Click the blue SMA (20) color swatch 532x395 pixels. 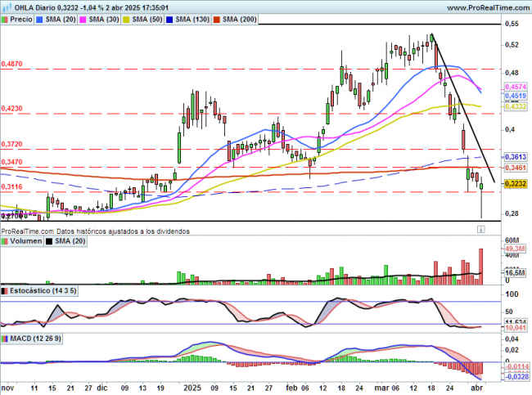pos(40,20)
